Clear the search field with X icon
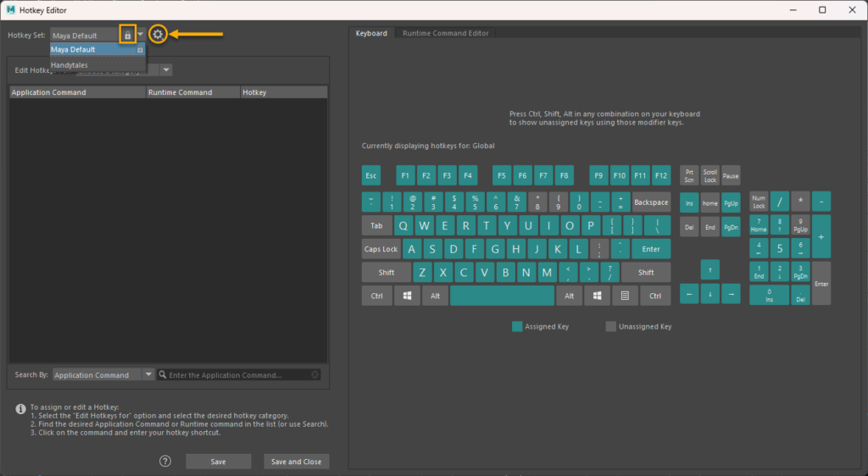The width and height of the screenshot is (868, 476). (315, 375)
